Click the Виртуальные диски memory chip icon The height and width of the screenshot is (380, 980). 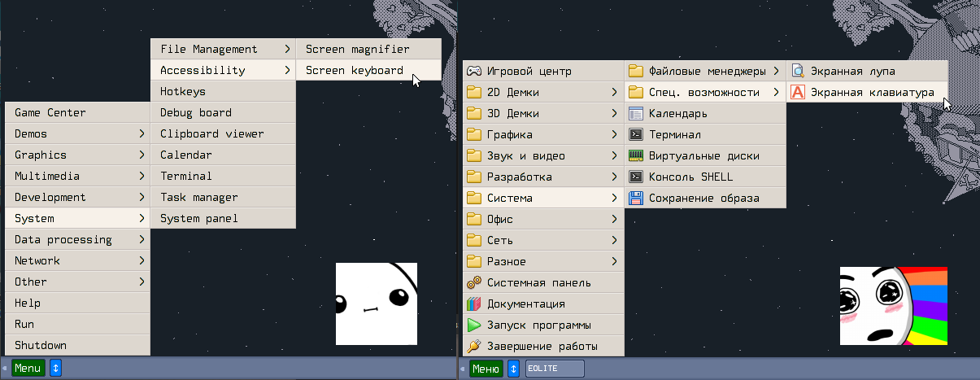[636, 156]
